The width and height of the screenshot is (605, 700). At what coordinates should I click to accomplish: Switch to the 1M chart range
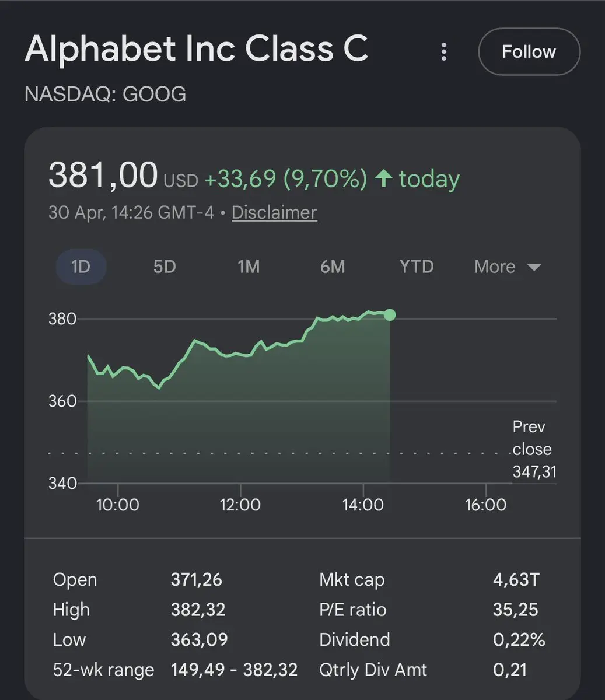pos(249,267)
